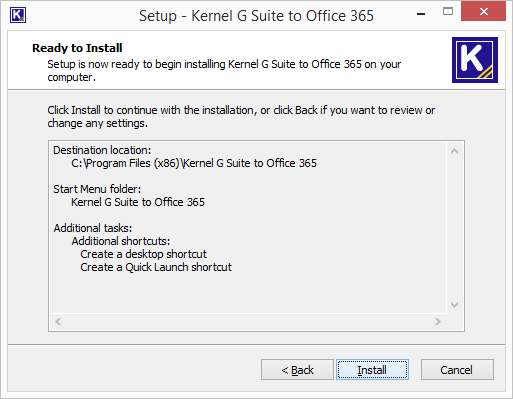Click the horizontal scrollbar track in summary box
The width and height of the screenshot is (513, 399).
point(248,321)
